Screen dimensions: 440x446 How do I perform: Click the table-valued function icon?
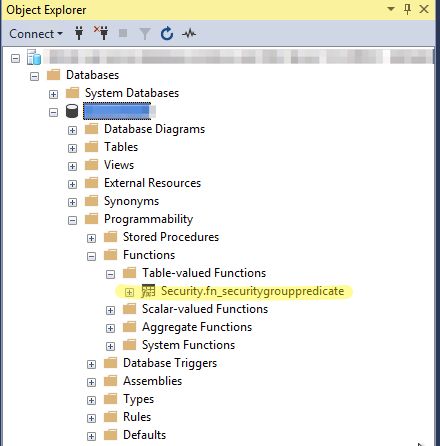148,291
